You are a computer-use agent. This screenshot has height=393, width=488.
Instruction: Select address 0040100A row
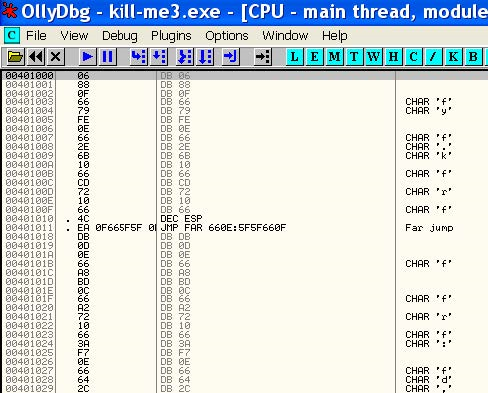(244, 165)
